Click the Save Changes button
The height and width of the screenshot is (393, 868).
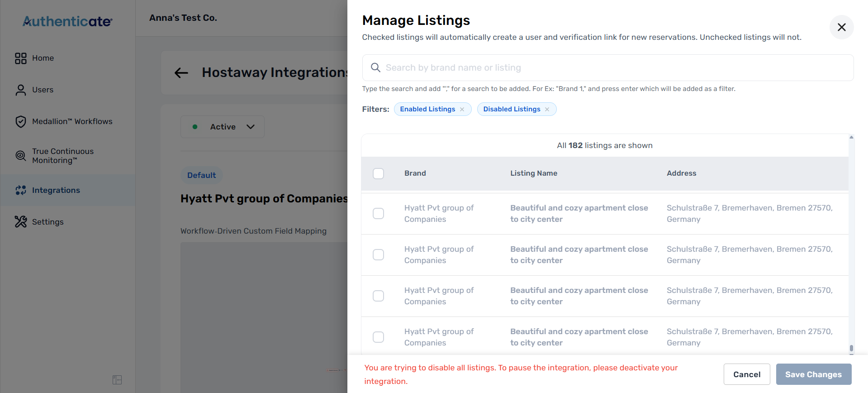pyautogui.click(x=814, y=374)
